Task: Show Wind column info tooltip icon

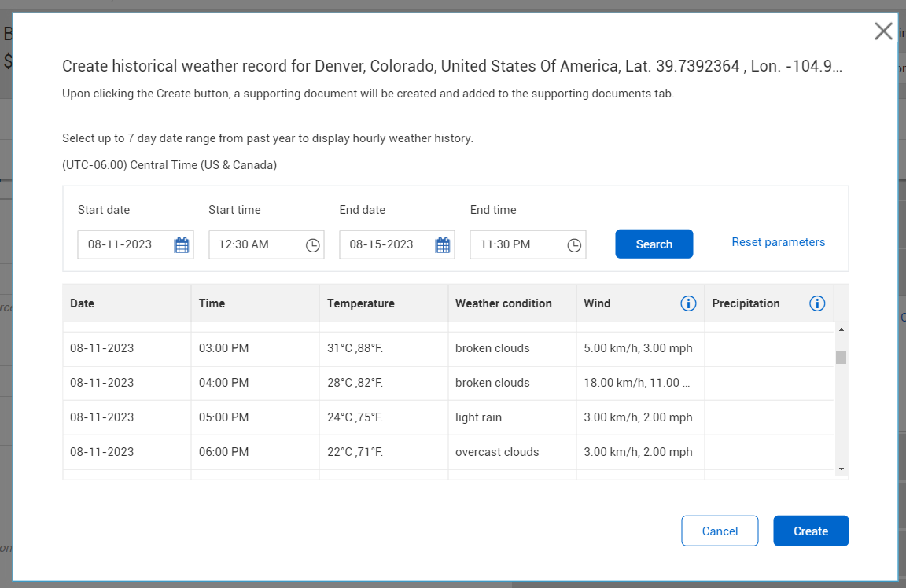Action: 688,303
